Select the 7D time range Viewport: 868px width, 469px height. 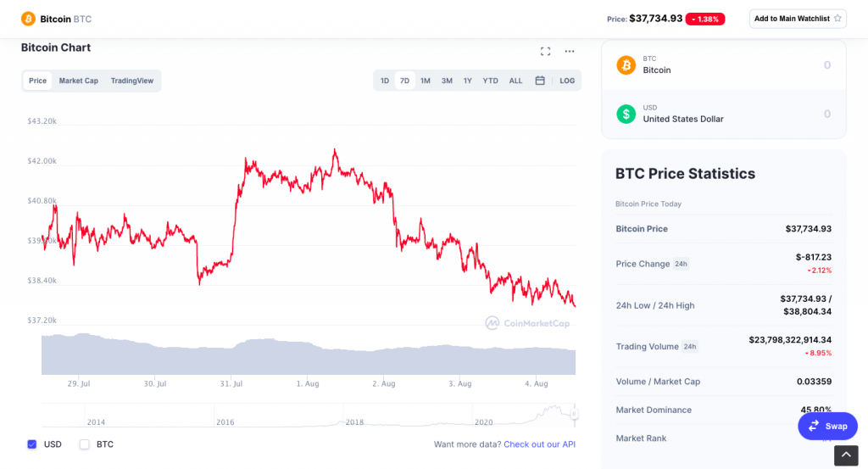[x=404, y=81]
